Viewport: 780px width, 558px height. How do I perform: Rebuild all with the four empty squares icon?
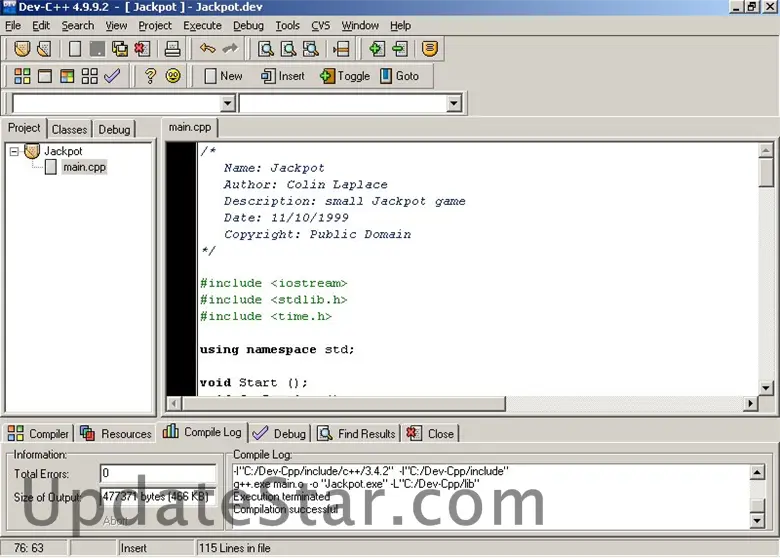(90, 76)
